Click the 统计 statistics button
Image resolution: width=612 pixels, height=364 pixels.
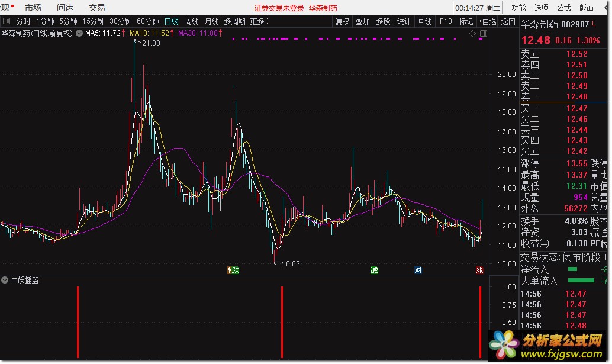[404, 21]
